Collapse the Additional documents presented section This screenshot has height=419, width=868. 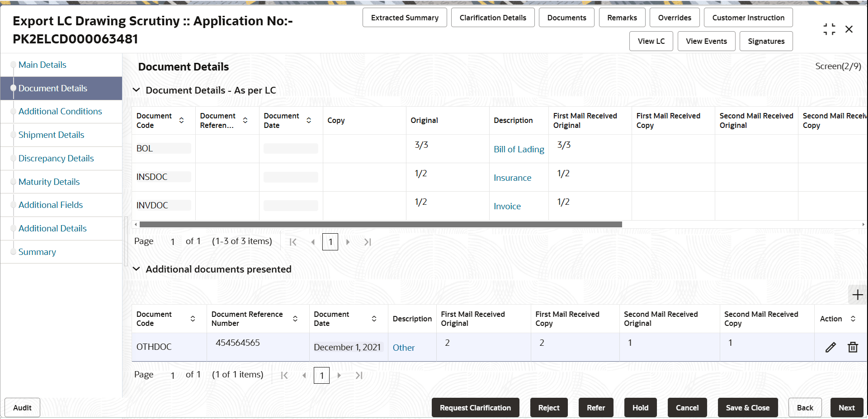click(136, 269)
